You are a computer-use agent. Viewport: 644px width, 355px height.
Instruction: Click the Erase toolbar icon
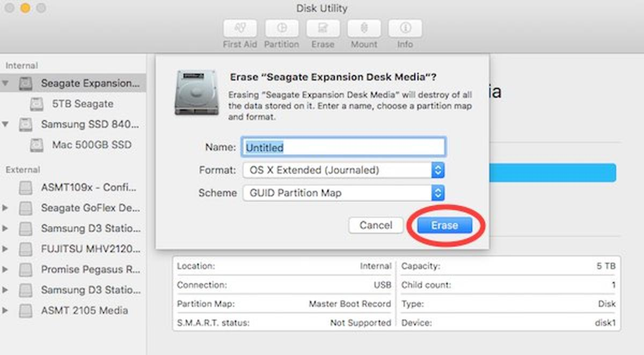323,28
